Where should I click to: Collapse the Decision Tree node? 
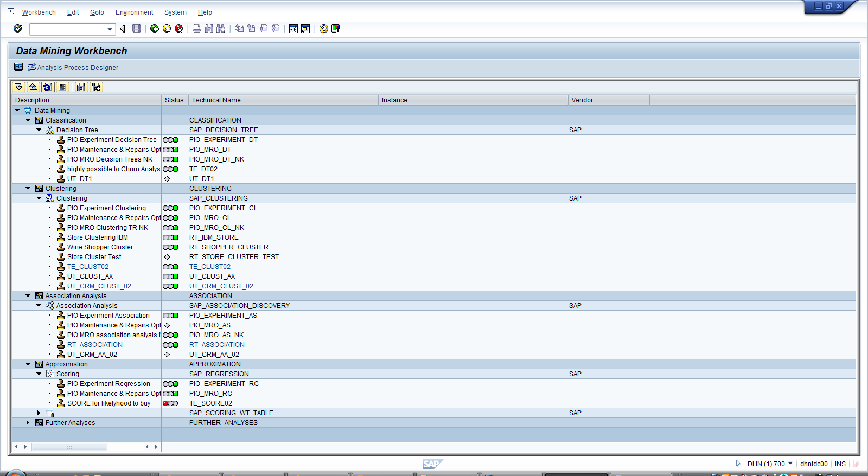point(39,130)
